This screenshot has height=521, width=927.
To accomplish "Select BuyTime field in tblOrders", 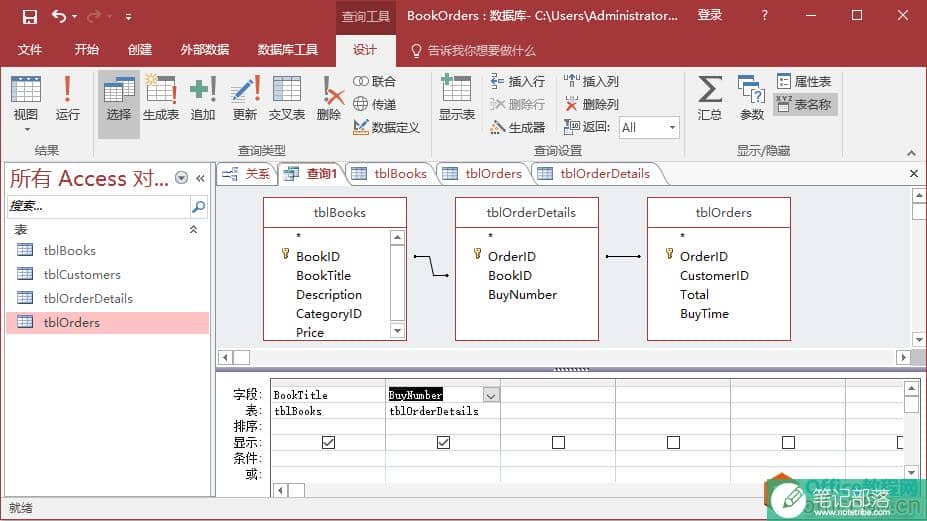I will click(704, 314).
